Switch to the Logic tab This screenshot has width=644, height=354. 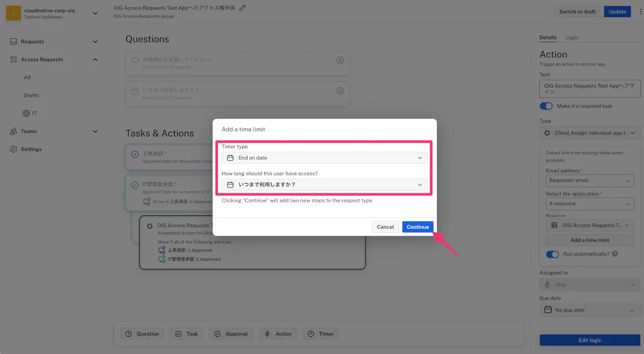click(572, 38)
